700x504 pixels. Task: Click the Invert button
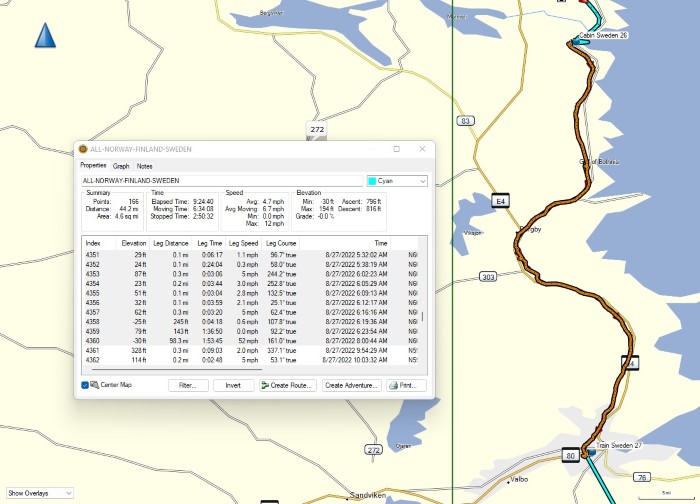(233, 385)
